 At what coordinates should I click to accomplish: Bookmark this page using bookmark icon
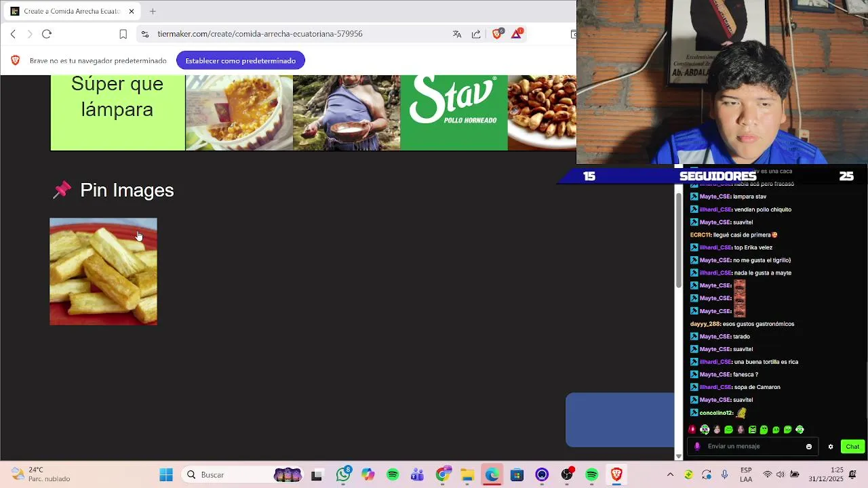pos(123,34)
